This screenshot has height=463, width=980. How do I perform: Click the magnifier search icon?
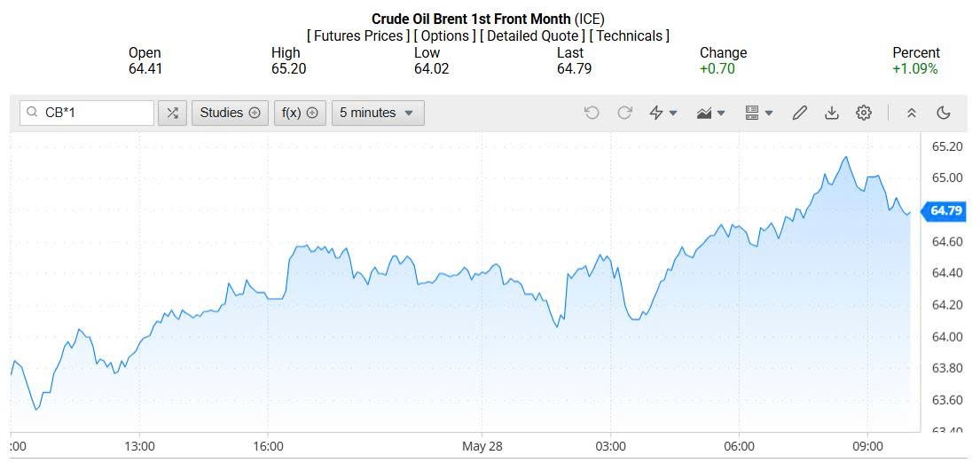(32, 113)
